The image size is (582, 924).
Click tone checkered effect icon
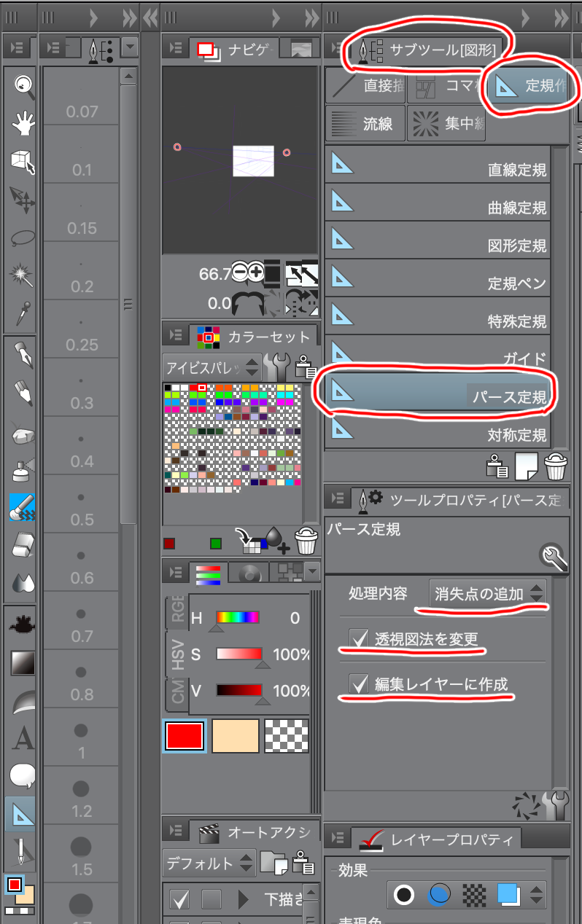(476, 895)
